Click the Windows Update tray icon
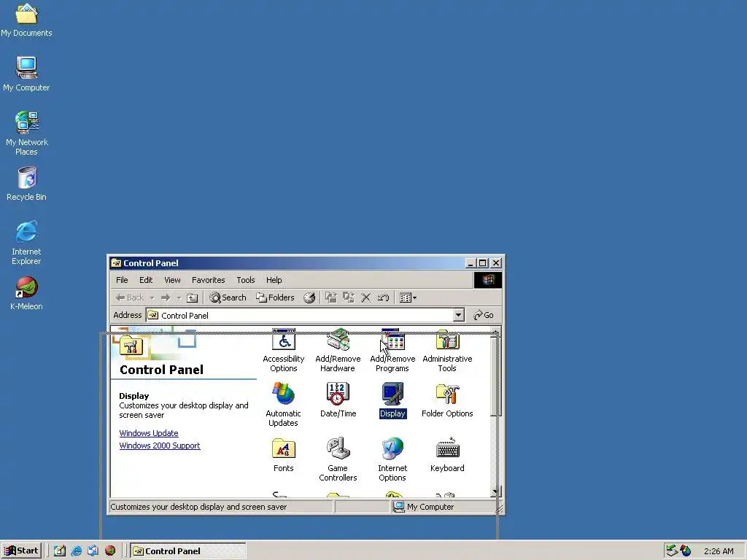The width and height of the screenshot is (747, 560). (x=685, y=551)
